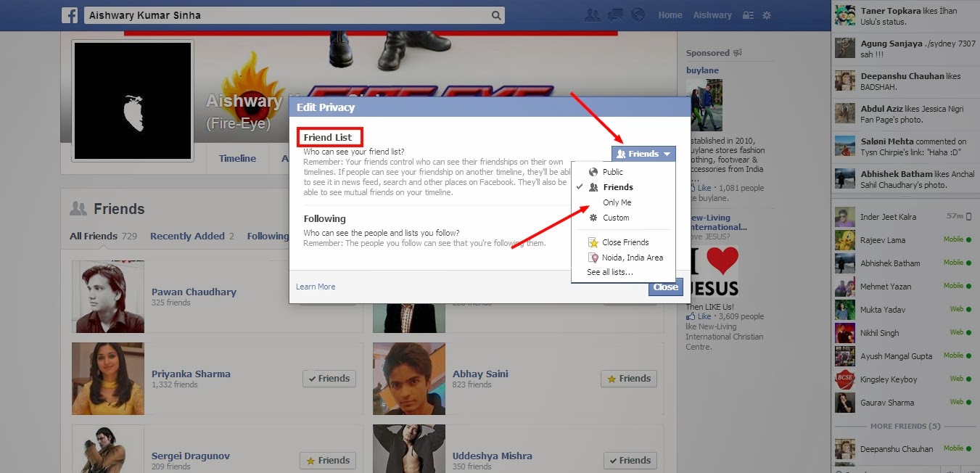
Task: Click Public globe icon in dropdown
Action: [593, 172]
